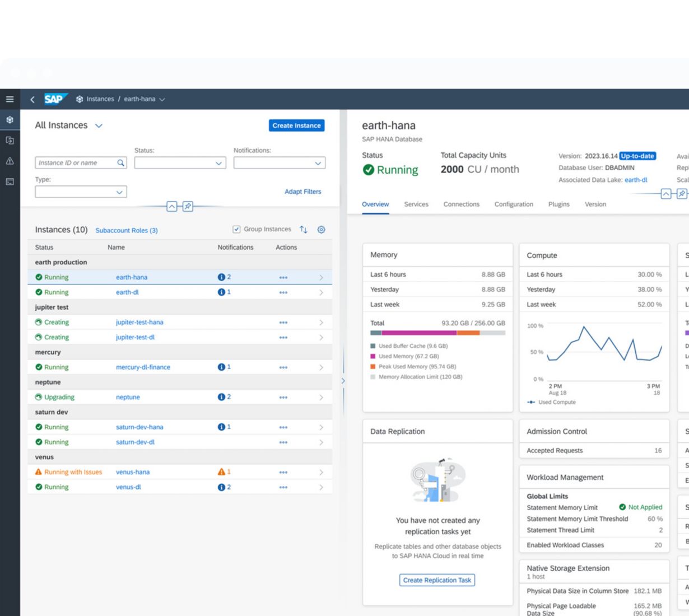This screenshot has width=689, height=616.
Task: Switch to the Connections tab
Action: pyautogui.click(x=461, y=204)
